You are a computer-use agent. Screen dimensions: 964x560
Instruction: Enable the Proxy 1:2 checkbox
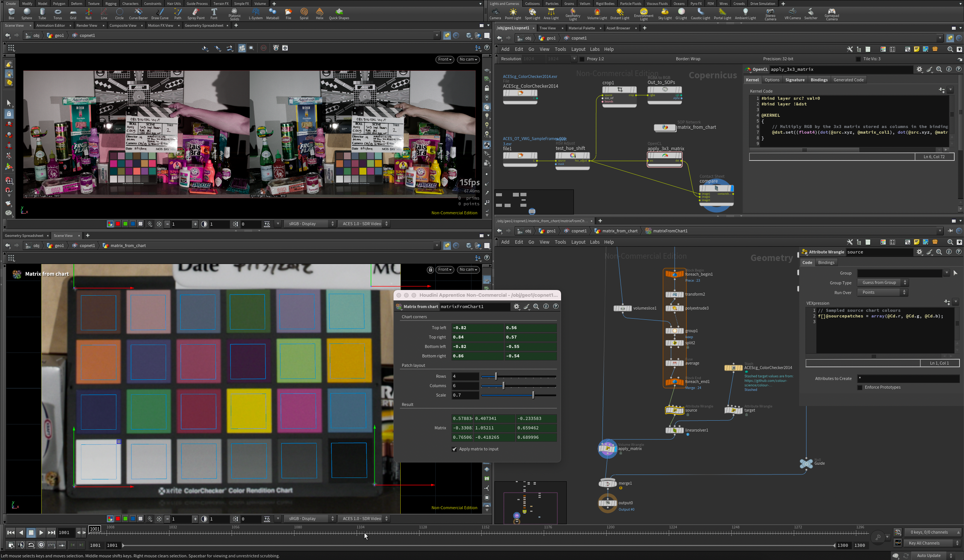tap(582, 59)
